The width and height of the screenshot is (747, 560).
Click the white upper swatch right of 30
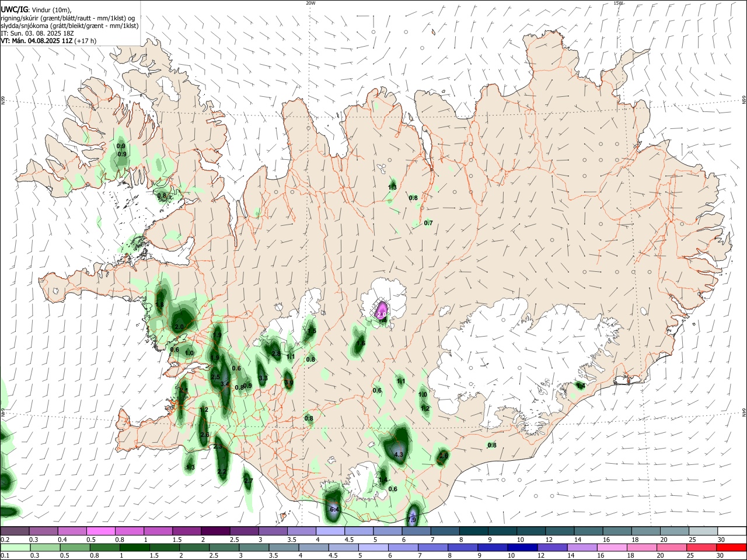(731, 531)
